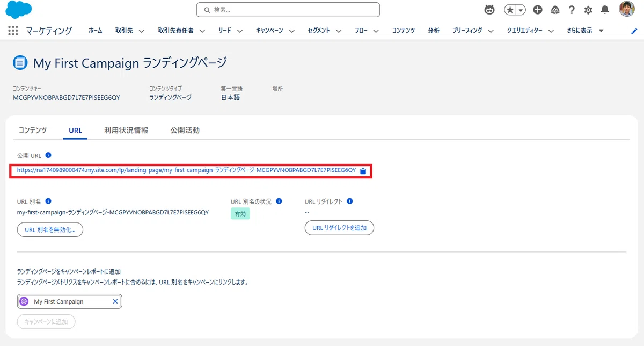The width and height of the screenshot is (644, 346).
Task: Expand the 取引先 dropdown chevron
Action: tap(142, 31)
